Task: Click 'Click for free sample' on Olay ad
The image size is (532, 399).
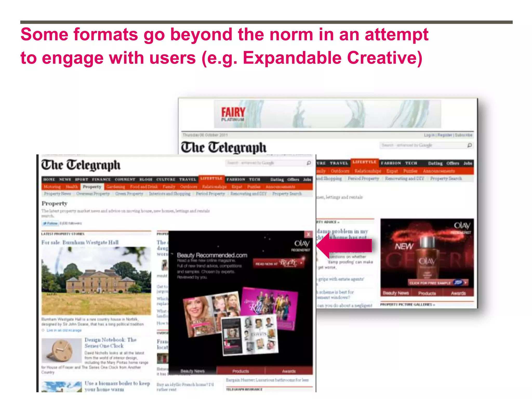Action: click(x=438, y=283)
